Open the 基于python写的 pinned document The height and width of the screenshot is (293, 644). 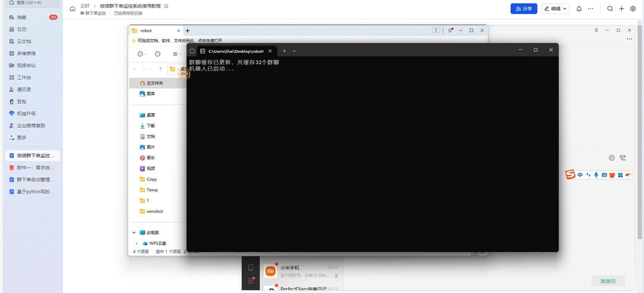(x=32, y=191)
